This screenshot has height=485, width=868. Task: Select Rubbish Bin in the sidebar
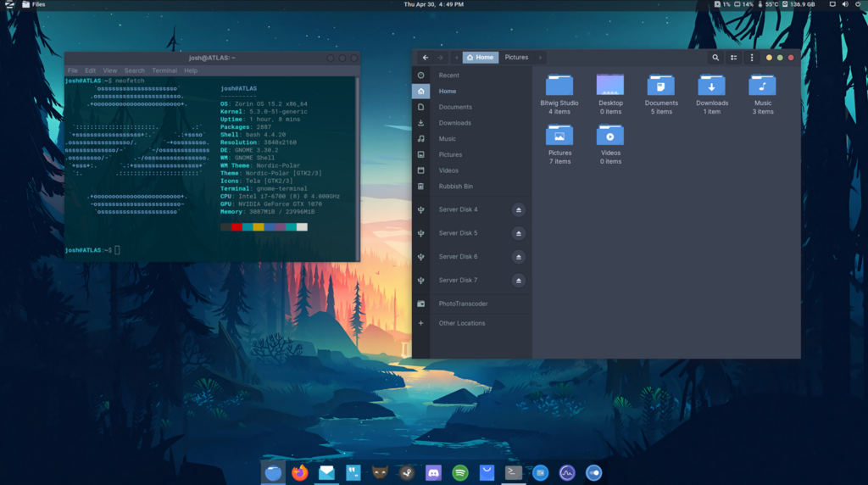click(x=456, y=187)
